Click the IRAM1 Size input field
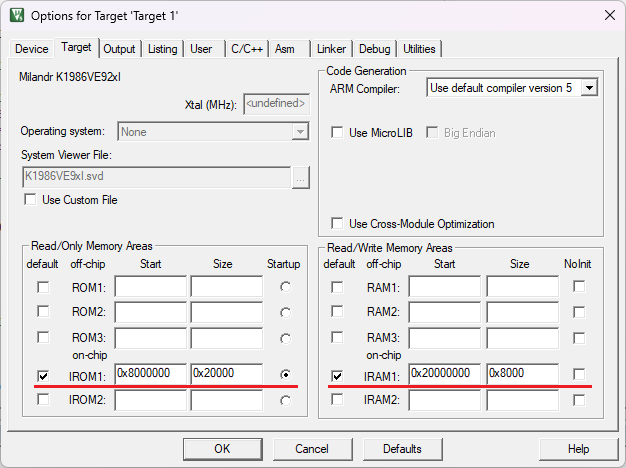Image resolution: width=626 pixels, height=468 pixels. 522,374
